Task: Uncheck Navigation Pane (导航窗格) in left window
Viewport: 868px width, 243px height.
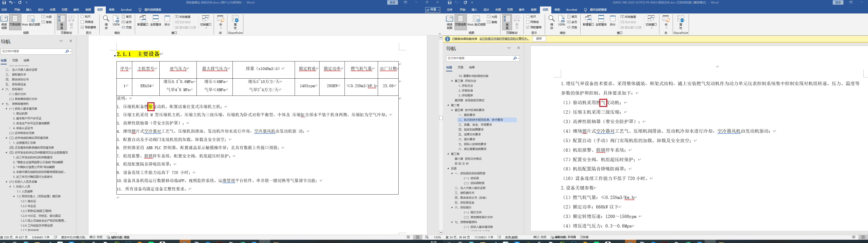Action: (83, 27)
